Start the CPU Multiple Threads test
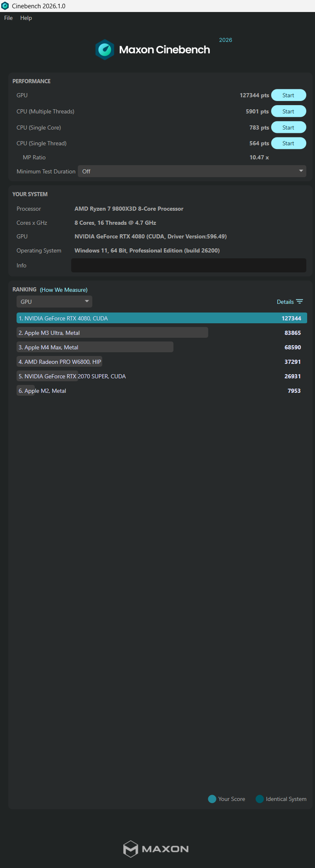 click(x=289, y=111)
